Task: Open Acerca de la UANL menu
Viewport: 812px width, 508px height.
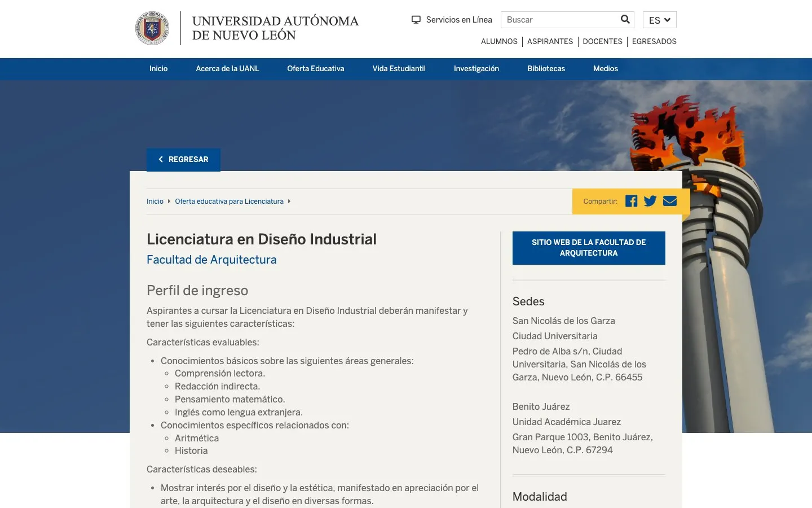Action: tap(227, 68)
